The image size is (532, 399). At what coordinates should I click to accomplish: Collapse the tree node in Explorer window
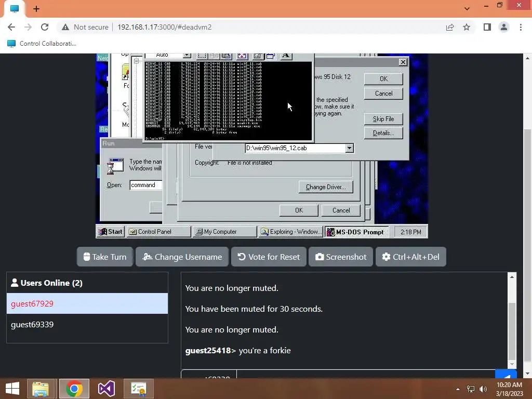pyautogui.click(x=137, y=61)
